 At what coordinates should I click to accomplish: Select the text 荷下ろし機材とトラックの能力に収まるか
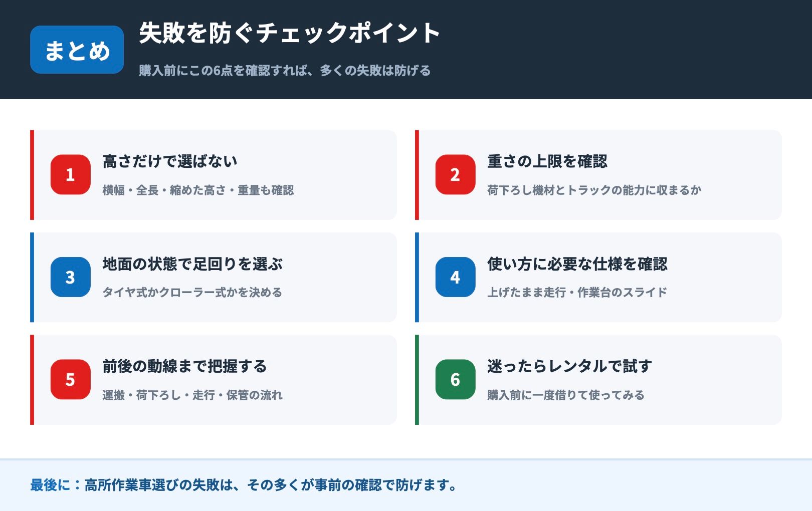click(x=594, y=190)
